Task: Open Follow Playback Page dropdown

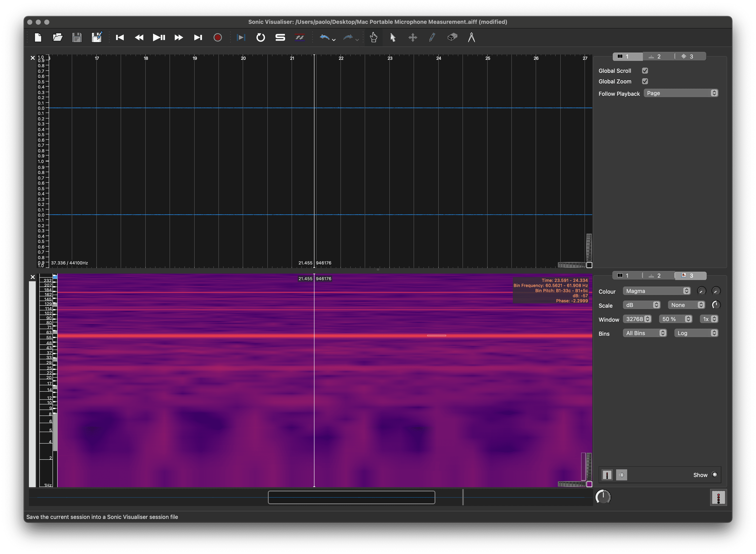Action: (681, 93)
